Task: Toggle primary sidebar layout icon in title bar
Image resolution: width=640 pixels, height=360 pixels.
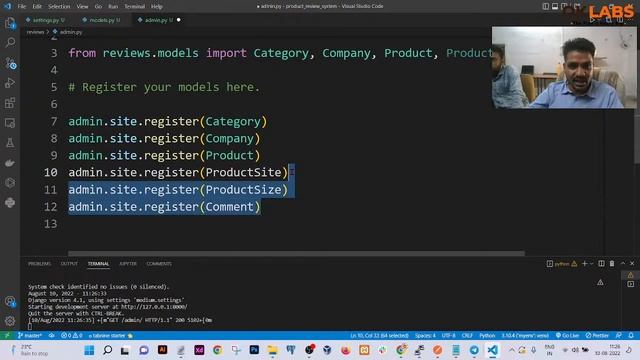Action: [x=545, y=6]
